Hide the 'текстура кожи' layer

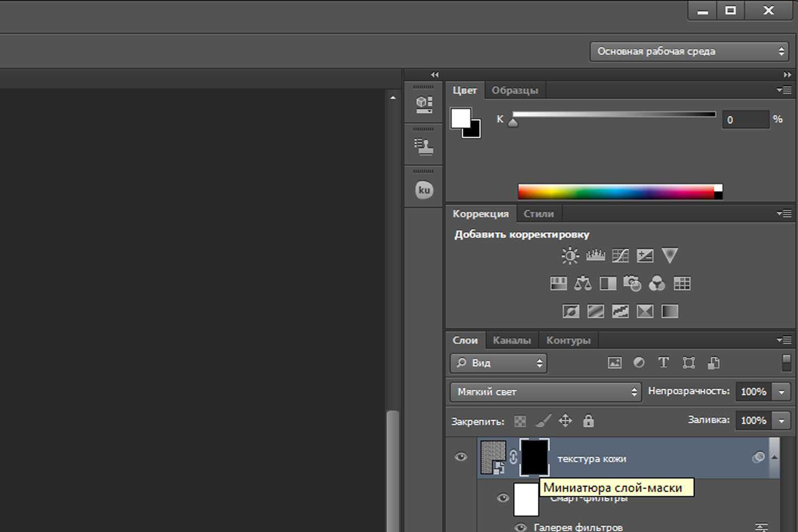[x=461, y=457]
